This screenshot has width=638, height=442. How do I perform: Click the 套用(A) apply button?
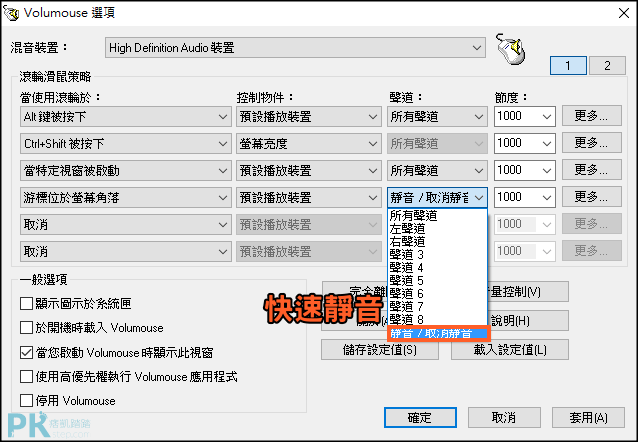[588, 418]
